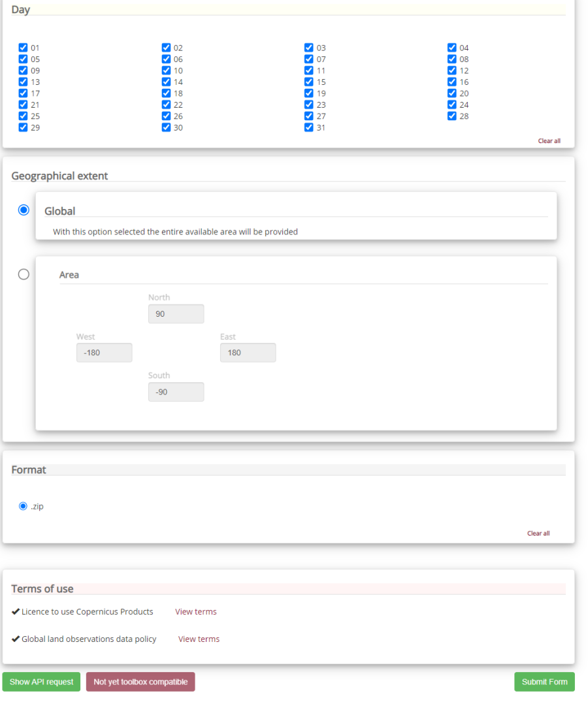Toggle day 20 checkbox
Screen dimensions: 588x704
tap(452, 93)
